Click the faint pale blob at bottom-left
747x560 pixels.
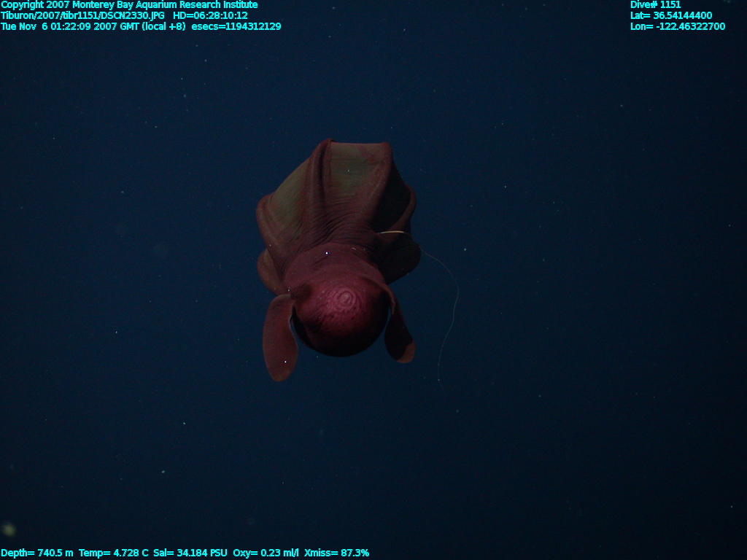coord(9,529)
